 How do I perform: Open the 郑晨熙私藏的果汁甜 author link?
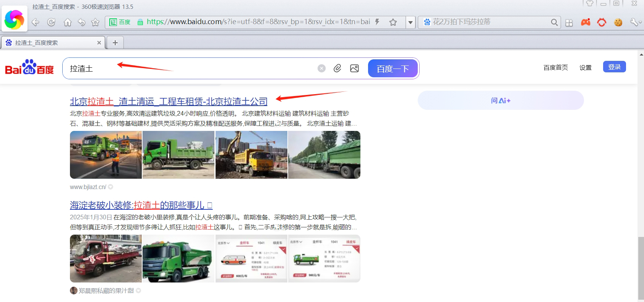pyautogui.click(x=106, y=291)
